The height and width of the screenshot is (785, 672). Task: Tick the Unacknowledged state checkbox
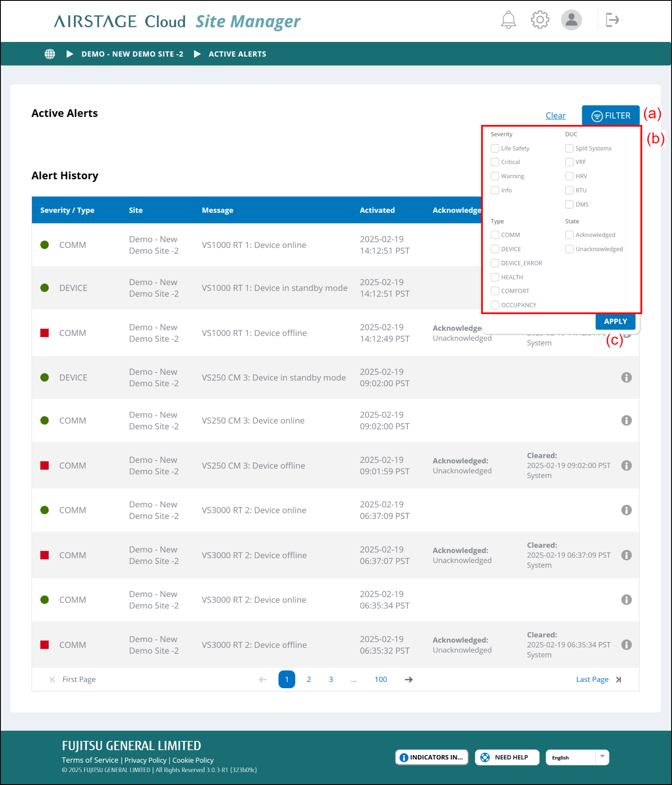pos(569,249)
